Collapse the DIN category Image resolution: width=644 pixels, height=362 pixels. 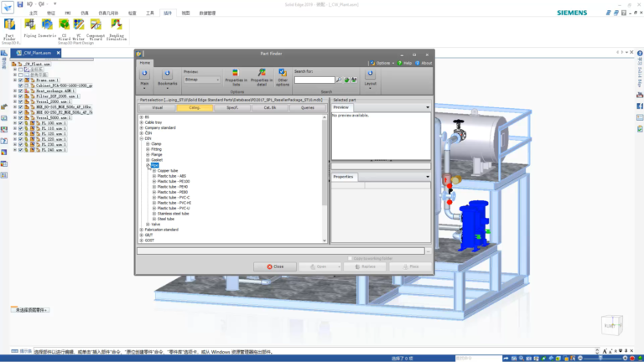pyautogui.click(x=142, y=139)
